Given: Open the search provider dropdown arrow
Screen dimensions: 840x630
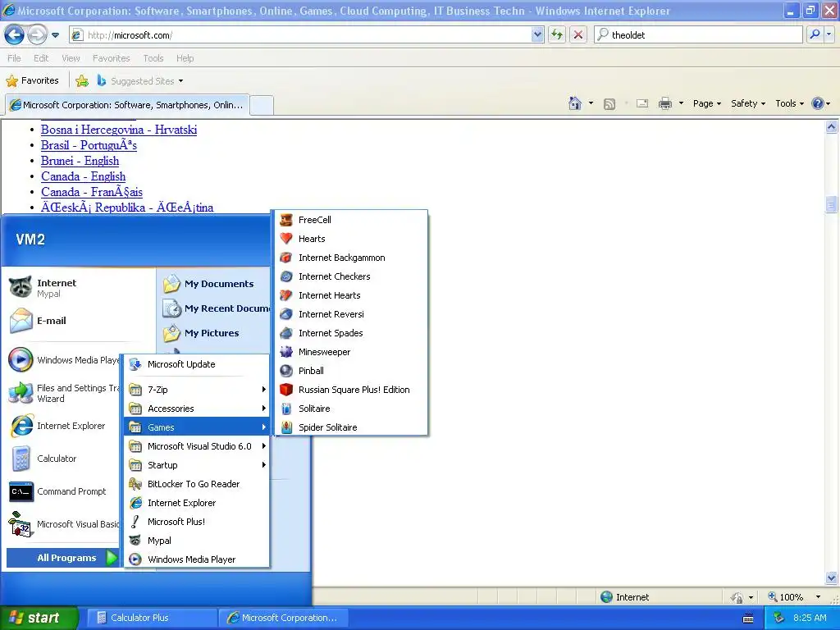Looking at the screenshot, I should click(x=829, y=34).
